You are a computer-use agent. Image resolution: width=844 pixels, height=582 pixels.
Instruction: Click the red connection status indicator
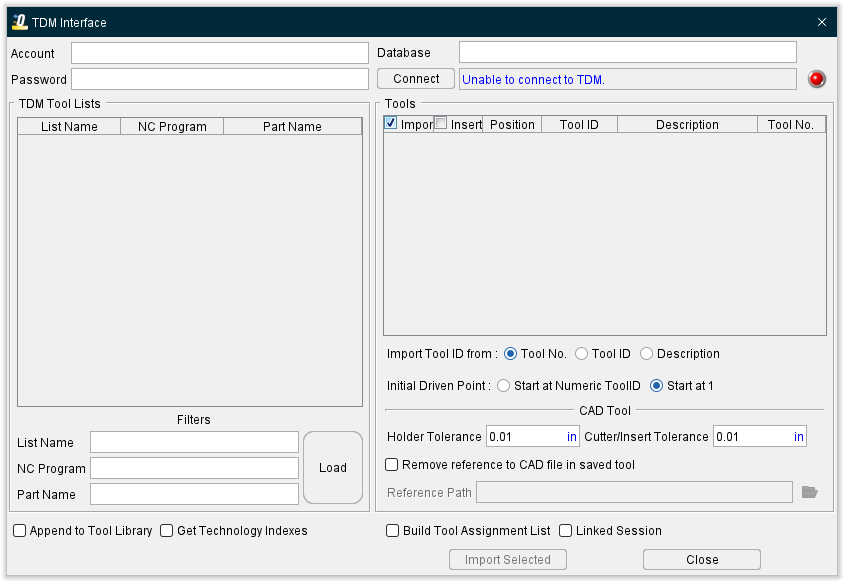click(x=816, y=79)
